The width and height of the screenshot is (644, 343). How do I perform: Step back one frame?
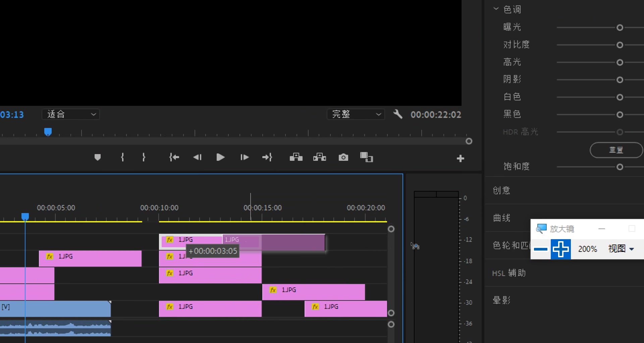(x=197, y=157)
